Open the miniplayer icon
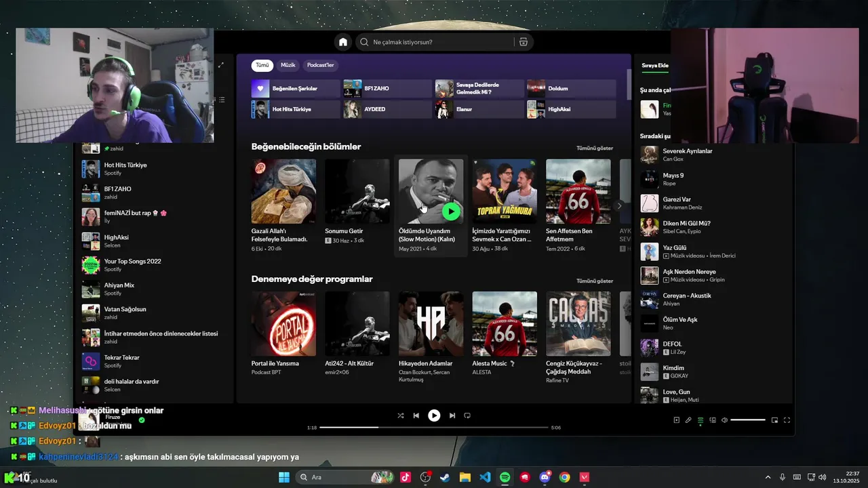Image resolution: width=868 pixels, height=488 pixels. click(774, 420)
